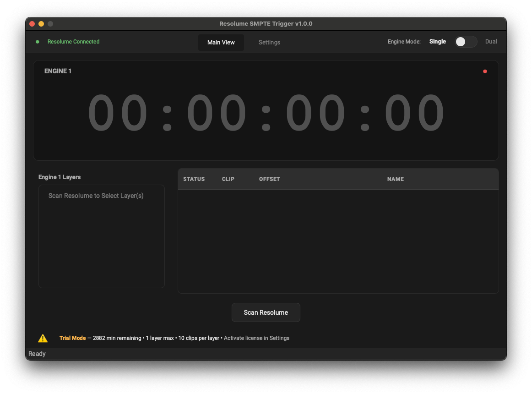The height and width of the screenshot is (394, 532).
Task: Click Scan Resolume to Select Layer(s) placeholder
Action: 96,196
